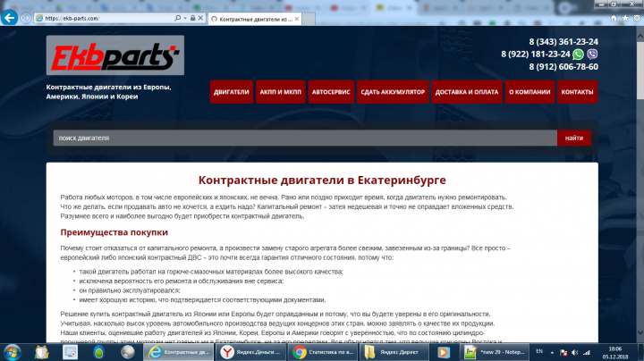The height and width of the screenshot is (361, 644).
Task: Open the ДВИГАТЕЛИ menu item
Action: pyautogui.click(x=232, y=92)
